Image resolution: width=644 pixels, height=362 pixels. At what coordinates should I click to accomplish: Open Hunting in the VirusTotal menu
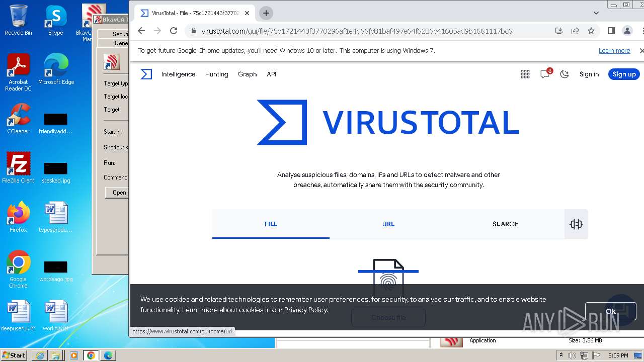(217, 74)
